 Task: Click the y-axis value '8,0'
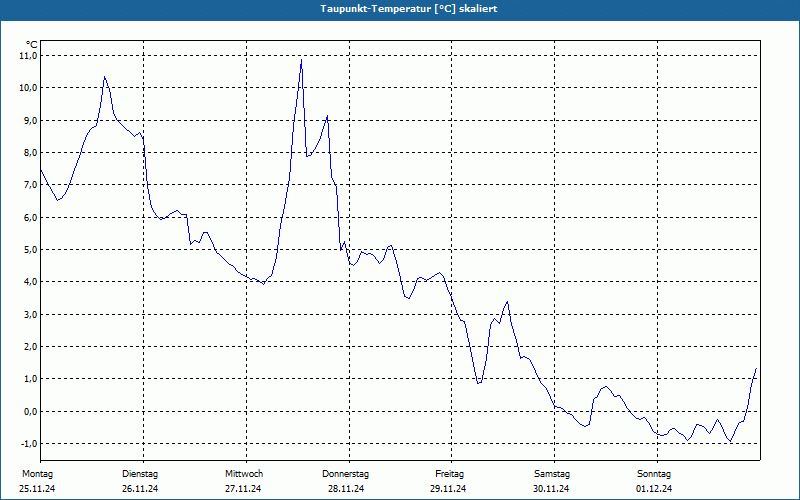click(x=30, y=153)
